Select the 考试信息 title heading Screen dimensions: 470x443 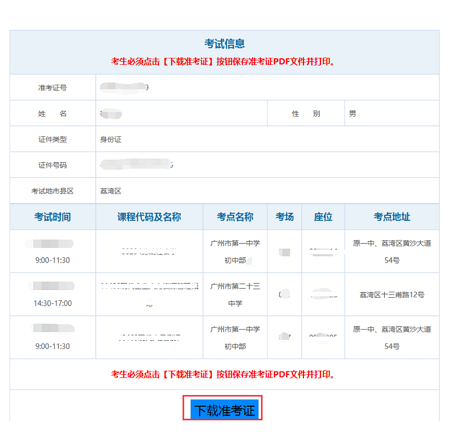[224, 43]
